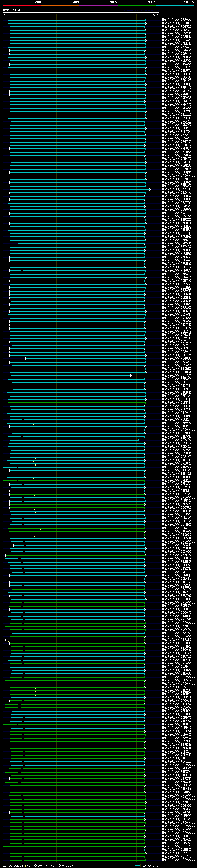Select the AV562913 query title
Screen dimensions: 197x868
coord(11,10)
